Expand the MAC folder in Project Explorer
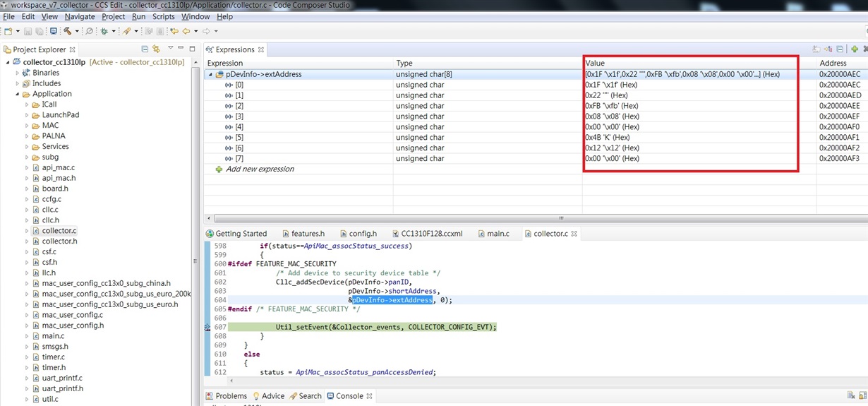Image resolution: width=868 pixels, height=406 pixels. 27,126
